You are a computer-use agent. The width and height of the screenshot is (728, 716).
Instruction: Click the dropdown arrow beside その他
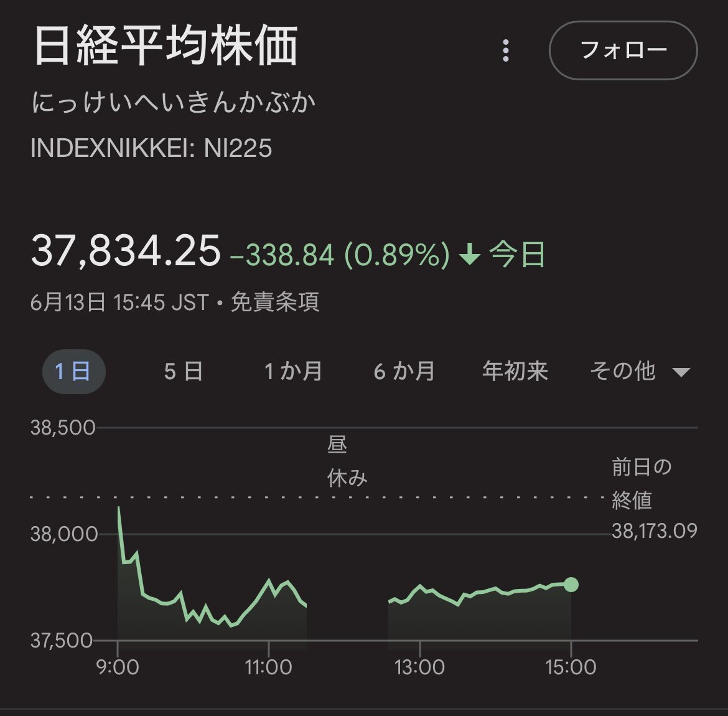click(x=681, y=373)
